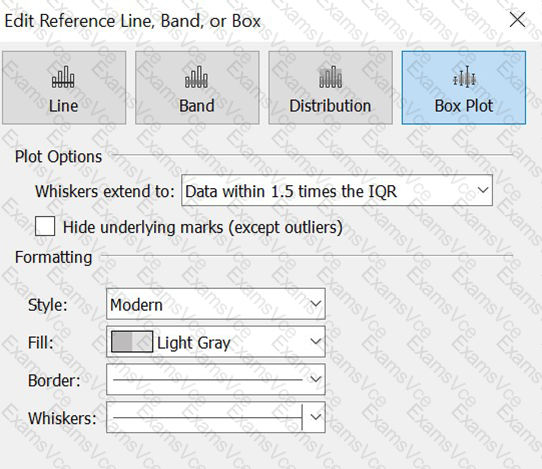Click the Band button label
This screenshot has width=542, height=469.
click(x=197, y=106)
